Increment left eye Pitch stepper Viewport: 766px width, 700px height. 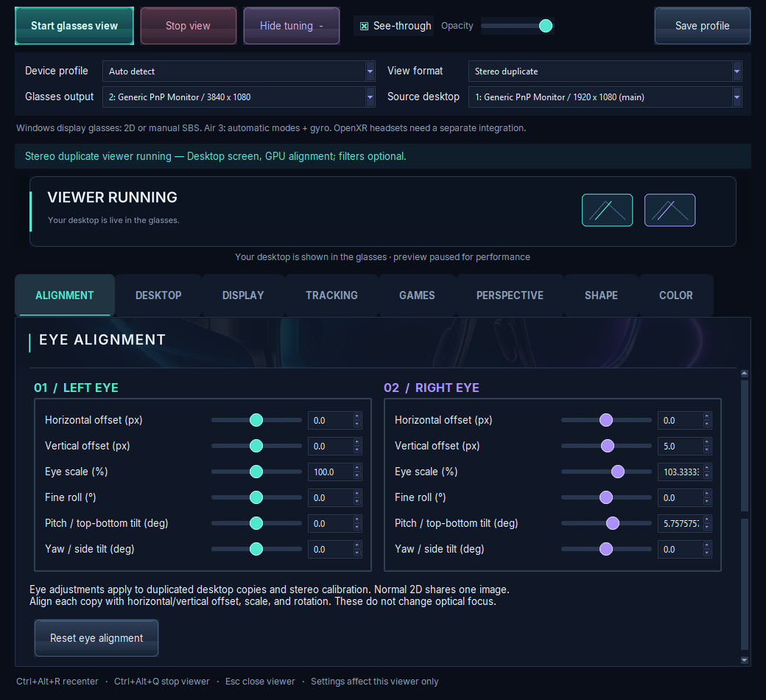tap(357, 519)
